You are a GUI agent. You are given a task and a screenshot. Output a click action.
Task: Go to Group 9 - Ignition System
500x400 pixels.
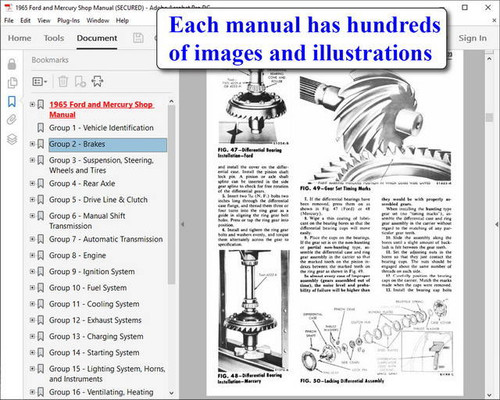(x=92, y=272)
